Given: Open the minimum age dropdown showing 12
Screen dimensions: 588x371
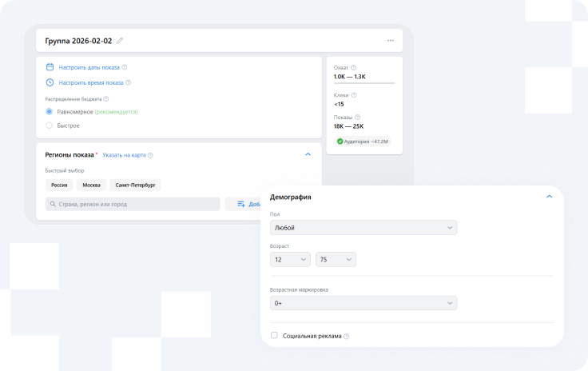Looking at the screenshot, I should pyautogui.click(x=291, y=260).
